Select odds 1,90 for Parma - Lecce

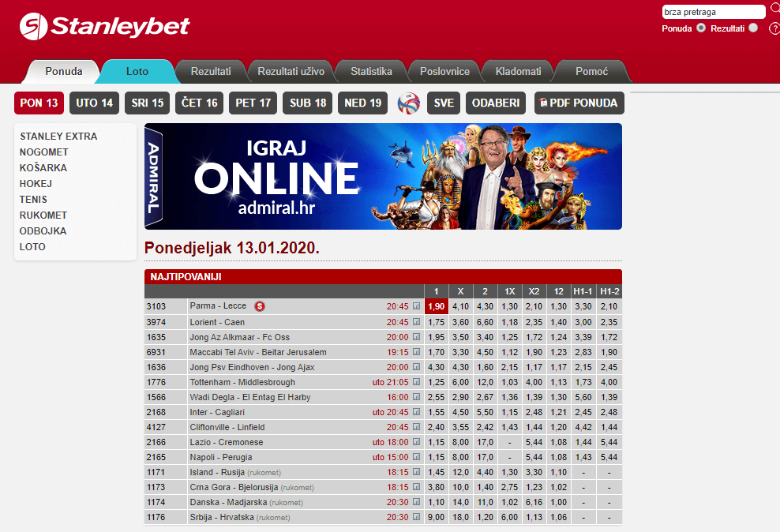[x=437, y=306]
